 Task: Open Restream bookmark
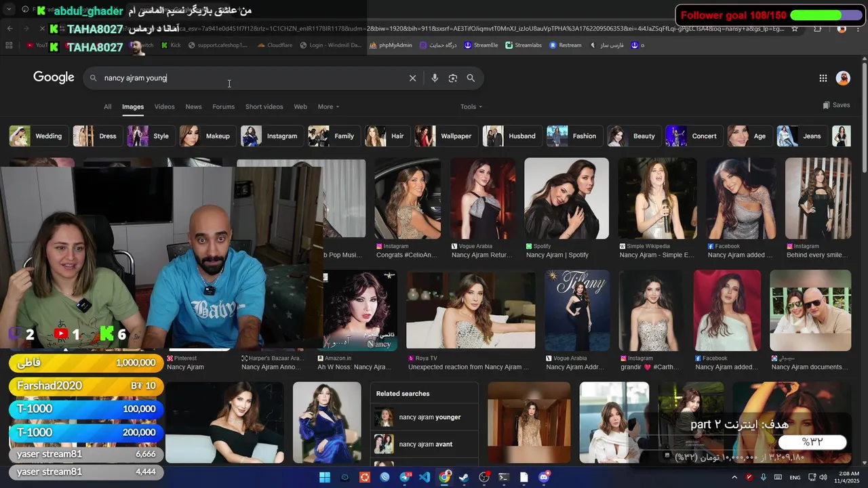(x=565, y=45)
